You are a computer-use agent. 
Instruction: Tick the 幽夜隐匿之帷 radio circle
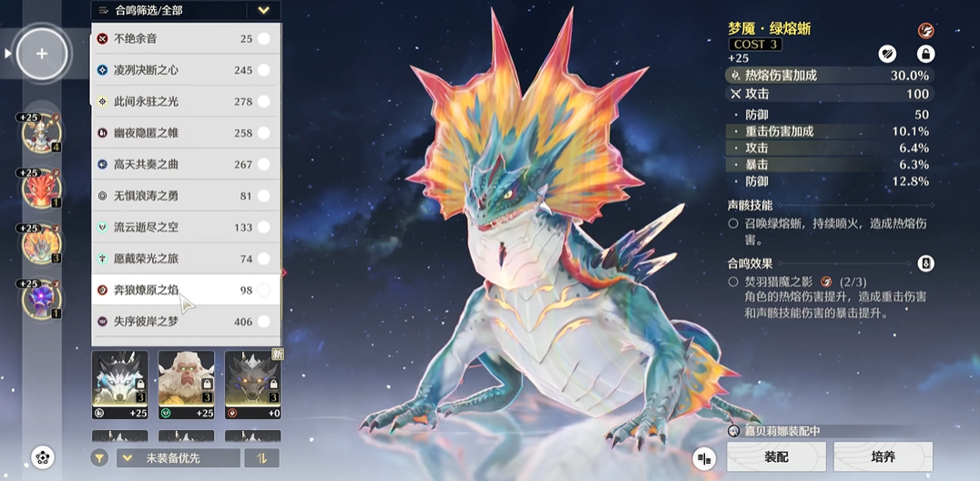pos(264,133)
